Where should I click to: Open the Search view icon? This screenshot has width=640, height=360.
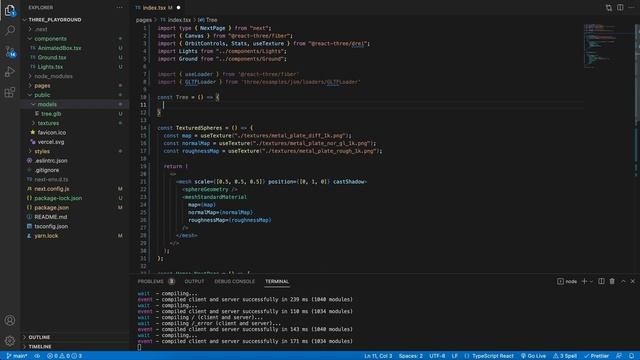[10, 31]
